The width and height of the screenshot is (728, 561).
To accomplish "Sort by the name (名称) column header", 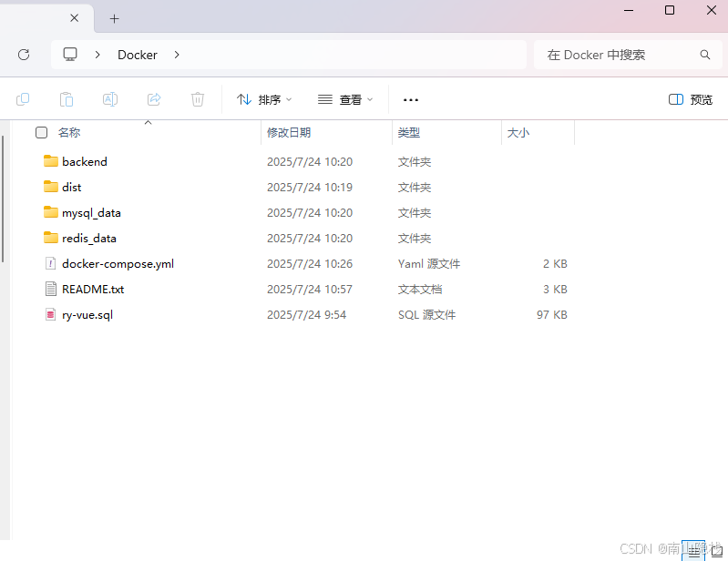I will click(x=69, y=133).
